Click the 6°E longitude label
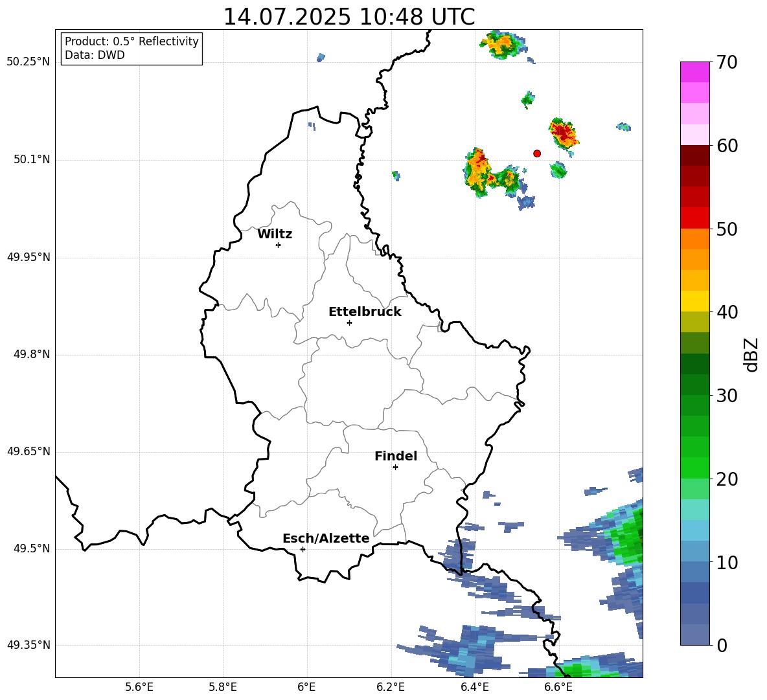767x700 pixels. point(306,687)
